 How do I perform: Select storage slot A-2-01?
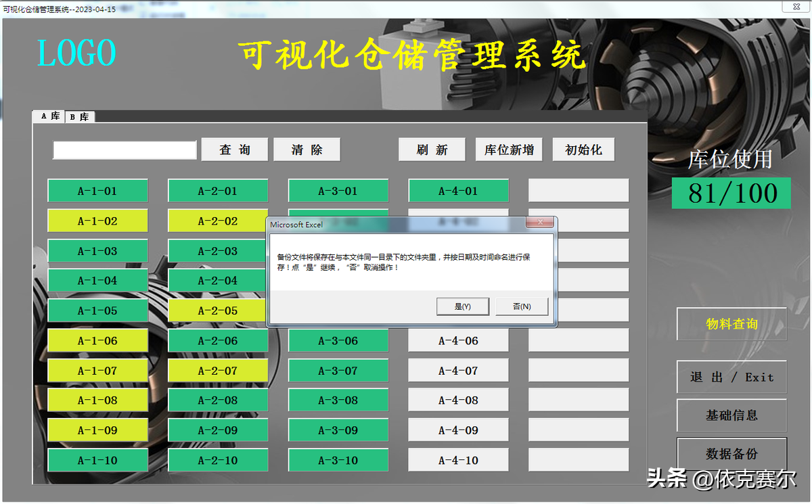coord(218,191)
